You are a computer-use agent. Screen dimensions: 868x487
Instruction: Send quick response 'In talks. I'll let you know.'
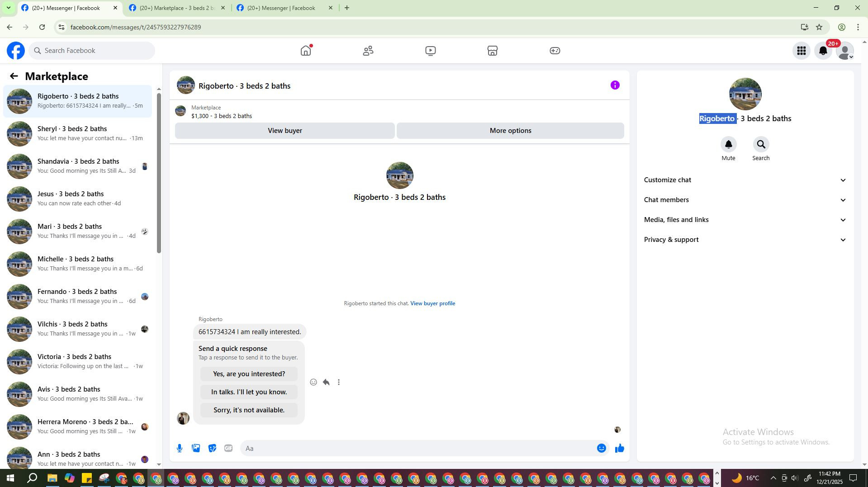coord(249,392)
